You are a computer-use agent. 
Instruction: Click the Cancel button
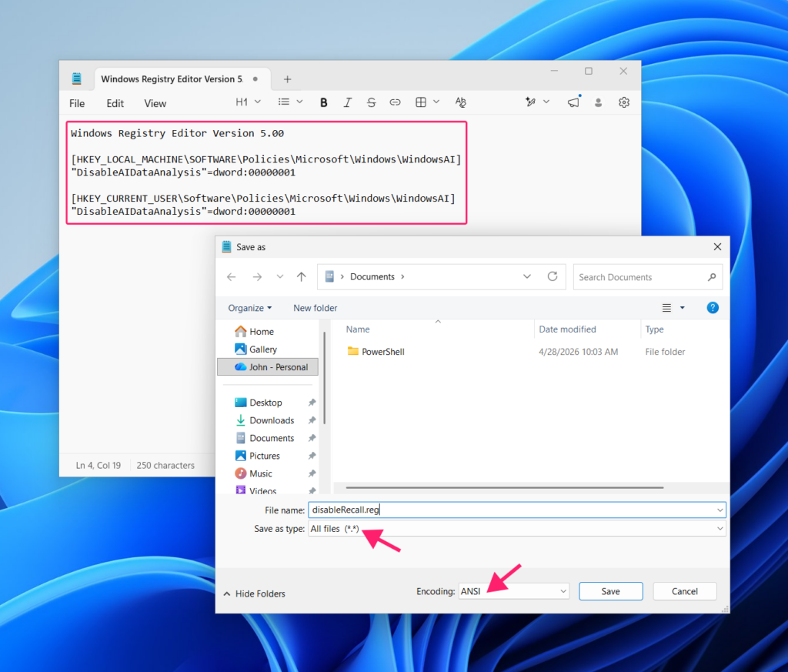click(684, 592)
